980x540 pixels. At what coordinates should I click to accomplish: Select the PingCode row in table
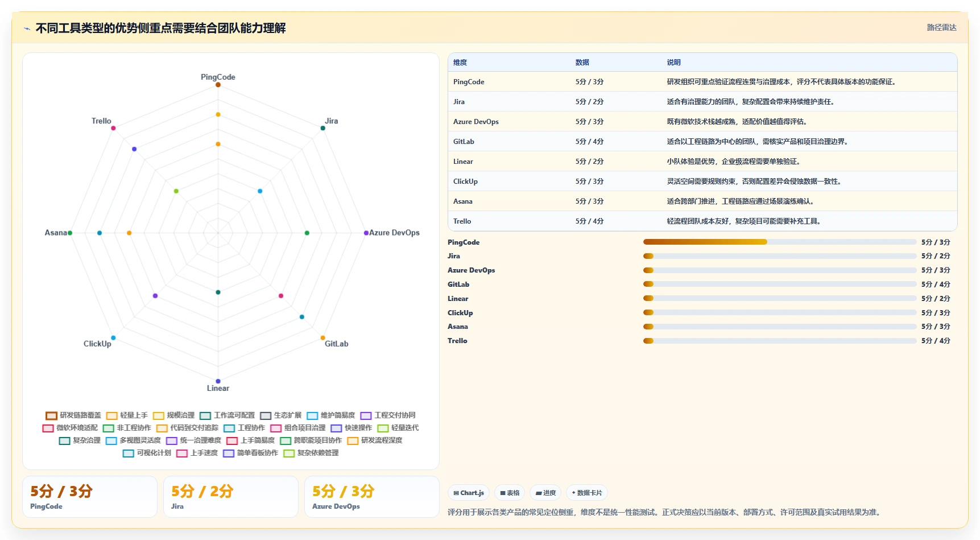point(702,82)
